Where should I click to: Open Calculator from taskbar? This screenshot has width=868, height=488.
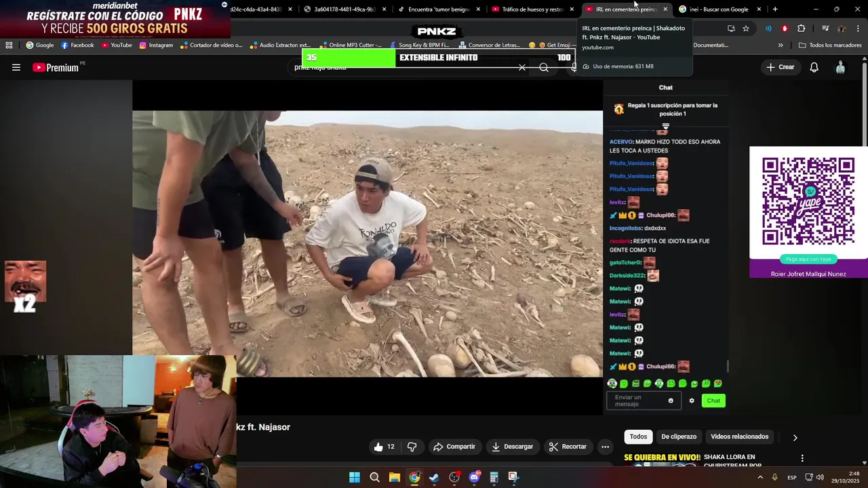point(494,477)
